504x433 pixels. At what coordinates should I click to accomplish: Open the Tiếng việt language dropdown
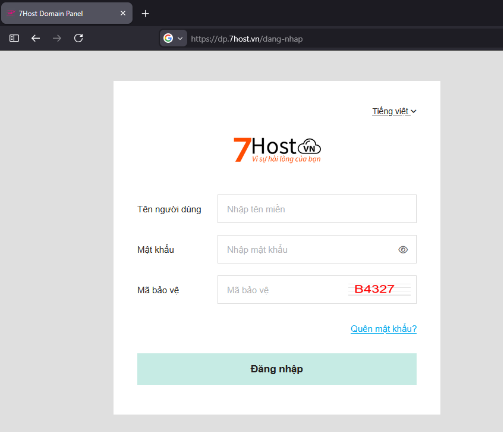coord(394,111)
